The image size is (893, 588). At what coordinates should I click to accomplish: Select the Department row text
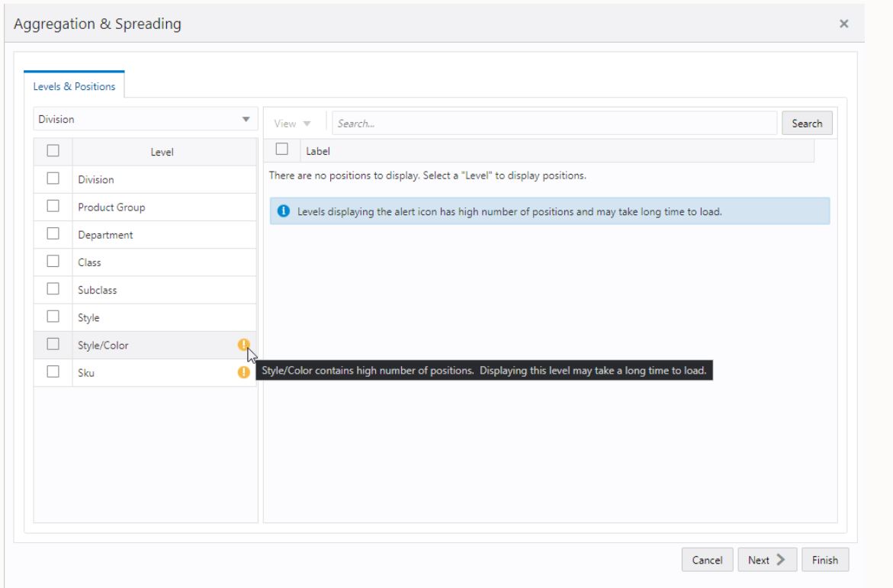pyautogui.click(x=105, y=235)
